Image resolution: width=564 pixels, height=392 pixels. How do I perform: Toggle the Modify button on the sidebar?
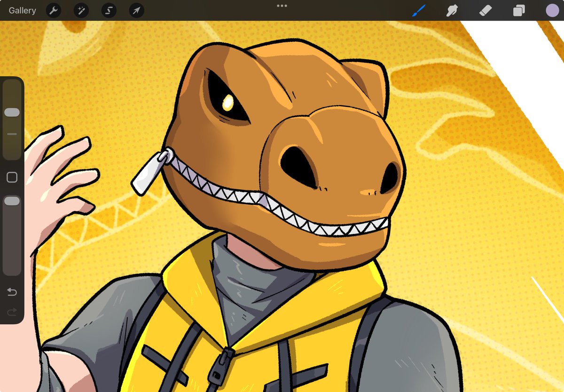coord(11,177)
